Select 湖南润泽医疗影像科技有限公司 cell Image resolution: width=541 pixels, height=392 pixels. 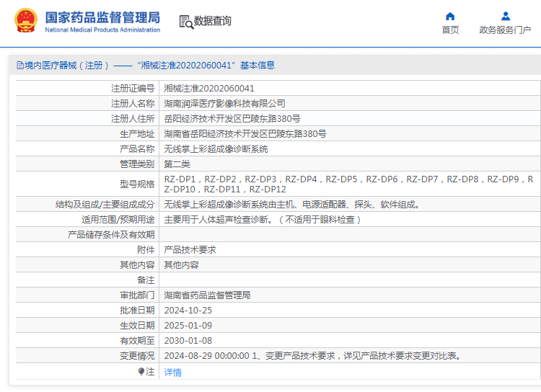224,104
